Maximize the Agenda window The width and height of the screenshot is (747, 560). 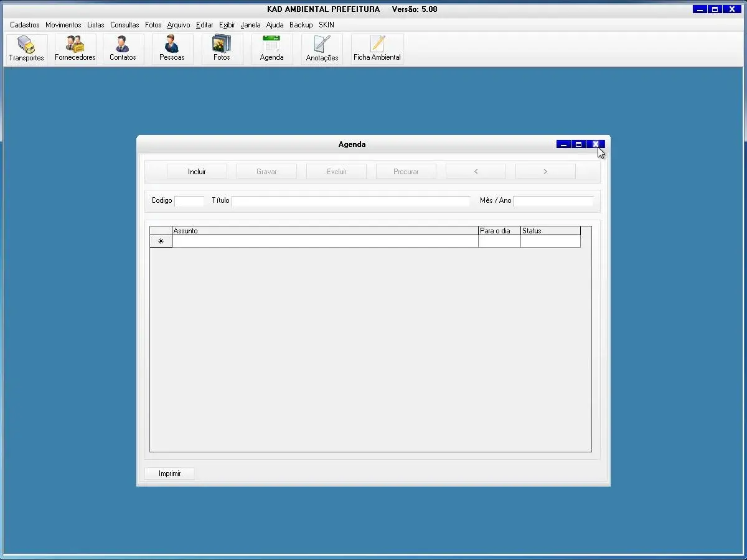click(x=578, y=144)
